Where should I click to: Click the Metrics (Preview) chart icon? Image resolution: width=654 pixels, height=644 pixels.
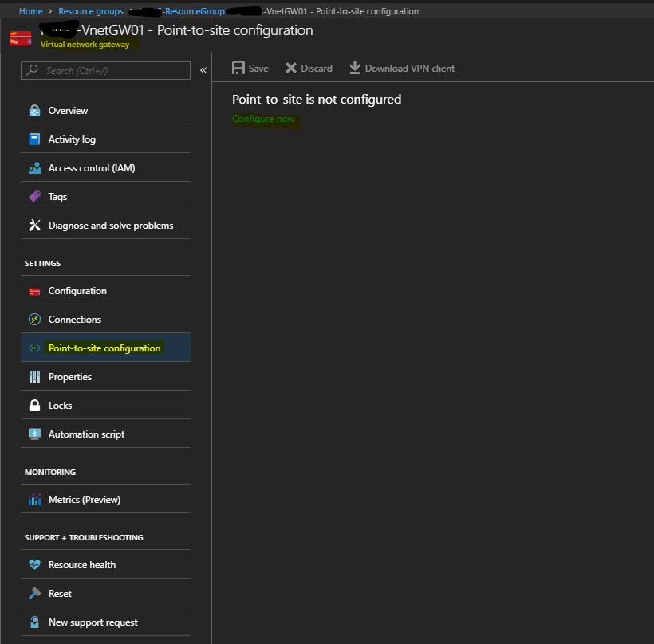coord(34,500)
